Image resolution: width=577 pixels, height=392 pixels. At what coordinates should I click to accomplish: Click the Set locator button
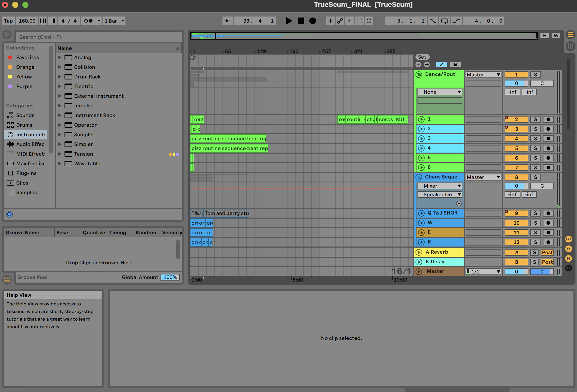pos(422,57)
